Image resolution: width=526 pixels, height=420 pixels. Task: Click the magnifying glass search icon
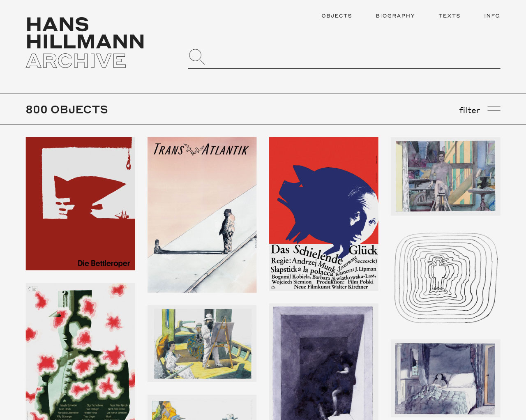tap(197, 57)
